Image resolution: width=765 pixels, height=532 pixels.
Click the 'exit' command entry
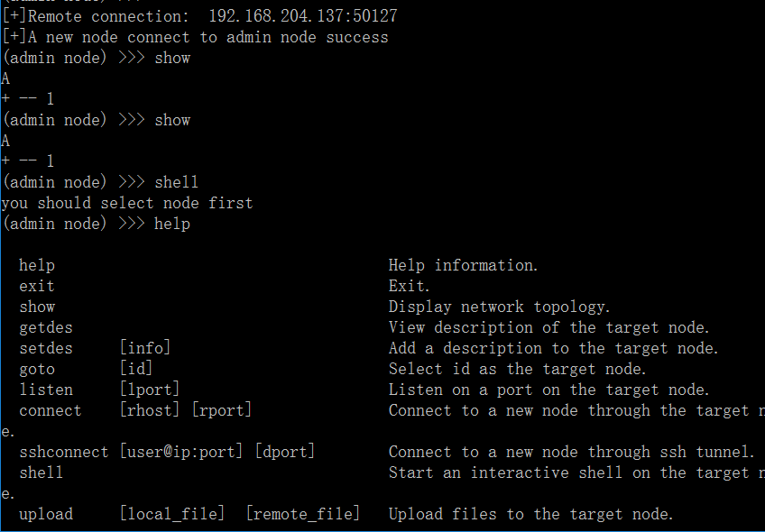(37, 286)
